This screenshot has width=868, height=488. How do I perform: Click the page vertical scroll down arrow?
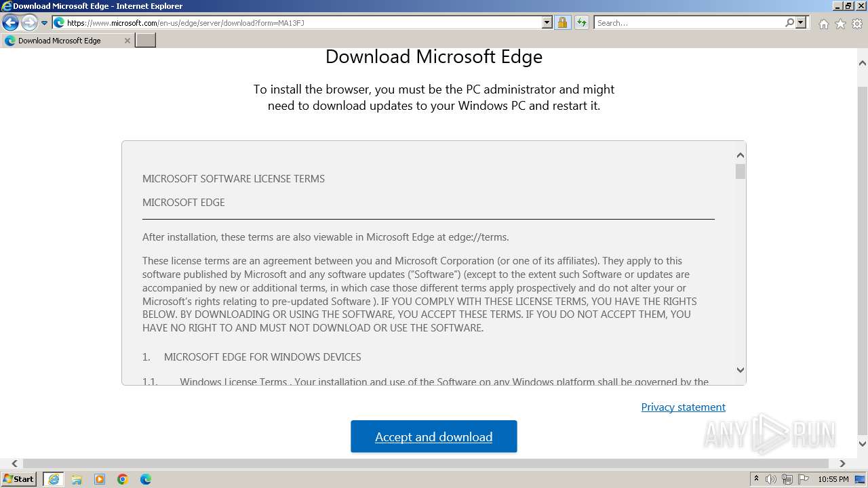tap(862, 444)
